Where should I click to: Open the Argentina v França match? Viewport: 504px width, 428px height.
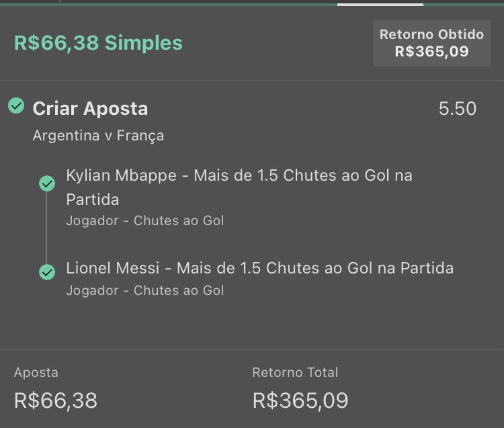98,136
